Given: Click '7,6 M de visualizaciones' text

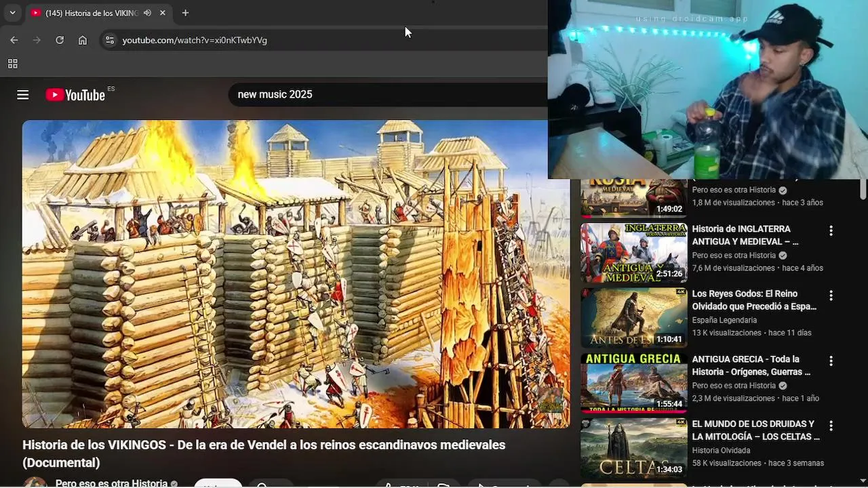Looking at the screenshot, I should (x=733, y=268).
